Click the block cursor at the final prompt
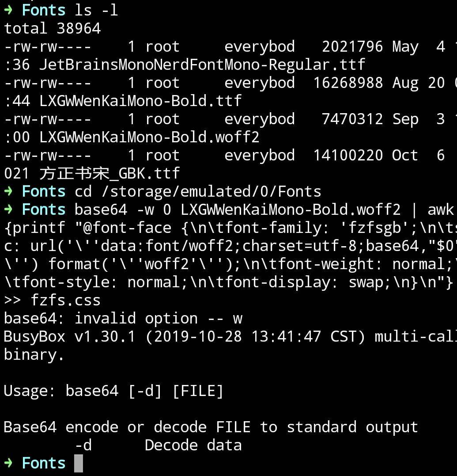The image size is (457, 476). (x=79, y=463)
